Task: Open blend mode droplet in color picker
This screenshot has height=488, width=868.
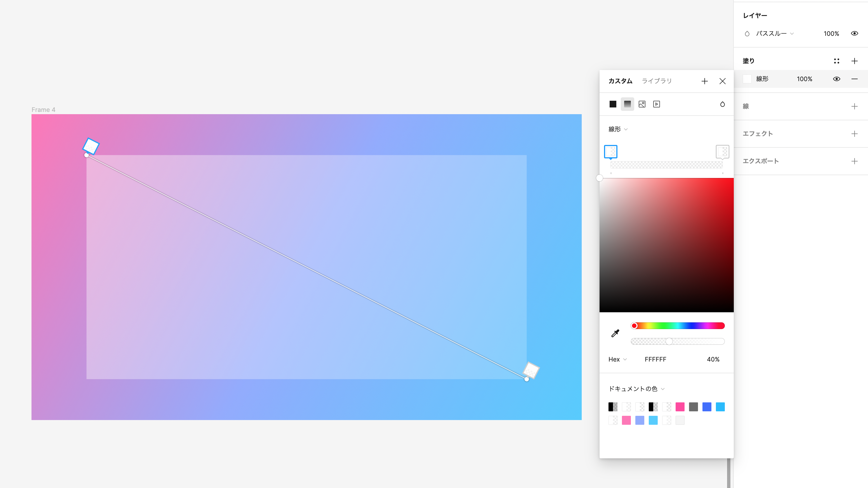Action: [722, 104]
